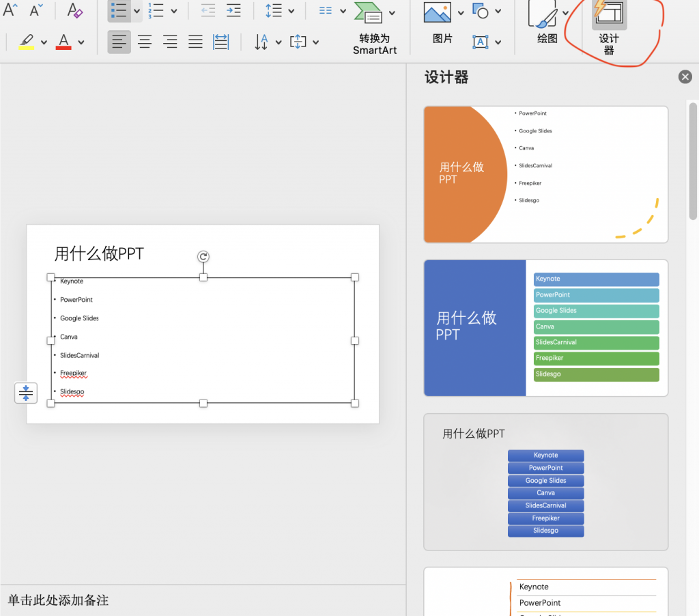The height and width of the screenshot is (616, 699).
Task: Toggle left text alignment
Action: 119,42
